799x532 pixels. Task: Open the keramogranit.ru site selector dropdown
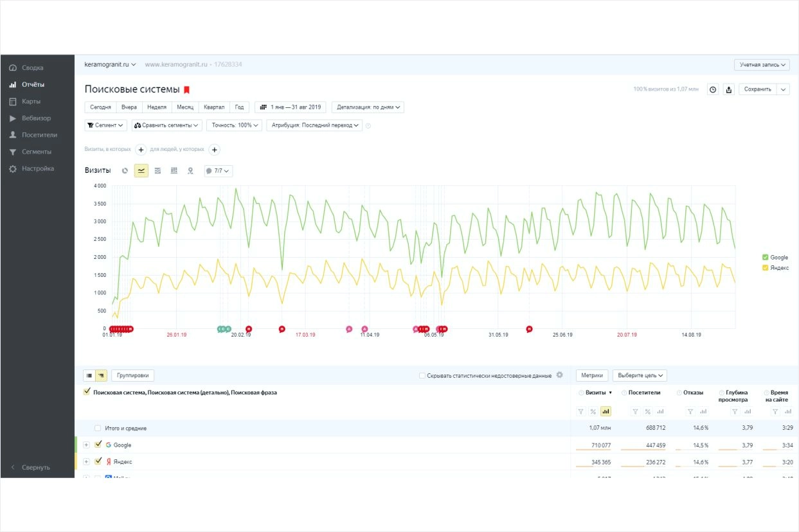click(x=111, y=64)
